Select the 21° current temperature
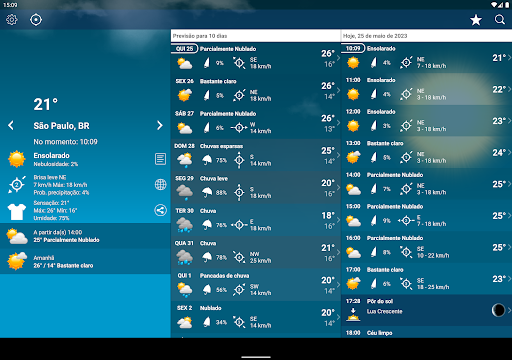This screenshot has width=512, height=360. [x=46, y=104]
